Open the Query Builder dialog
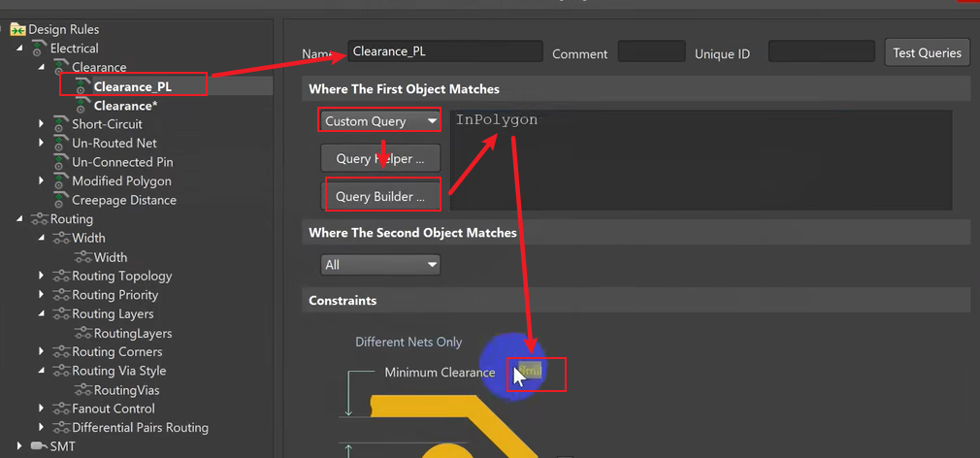 (380, 196)
